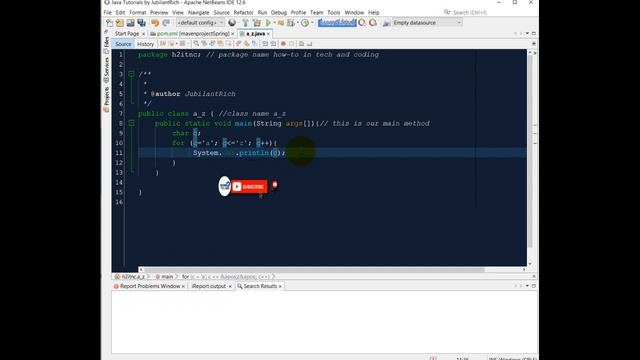Open the Run Project dropdown arrow
640x360 pixels.
[x=274, y=23]
